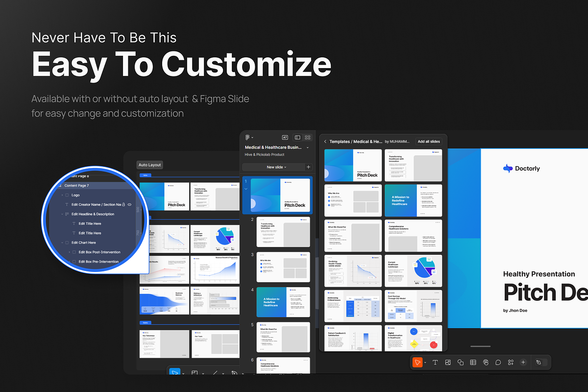
Task: Select slide 4 thumbnail, A Mission to Redefine Healthcare
Action: [283, 302]
